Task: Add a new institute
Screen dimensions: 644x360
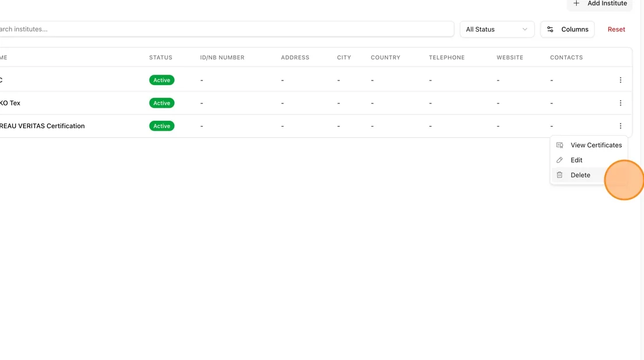Action: tap(600, 3)
